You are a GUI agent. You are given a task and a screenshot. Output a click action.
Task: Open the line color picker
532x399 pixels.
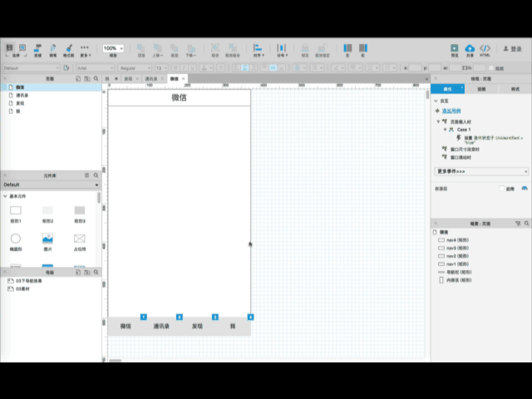click(338, 68)
